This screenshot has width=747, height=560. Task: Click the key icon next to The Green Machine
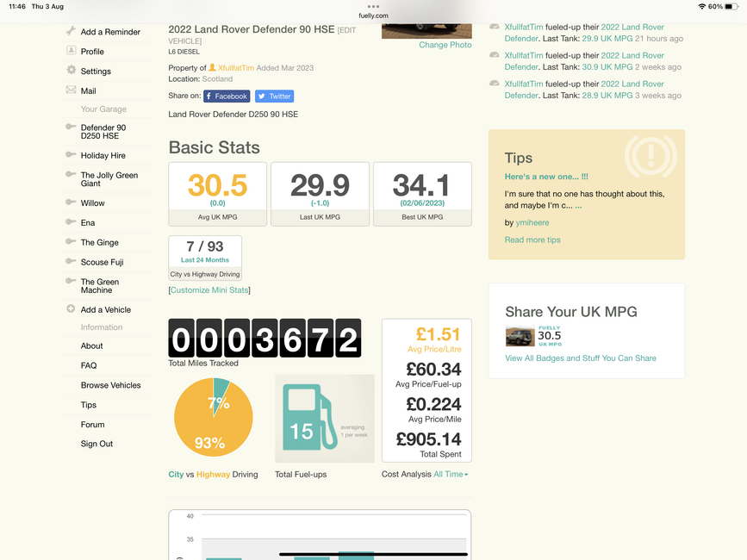click(x=71, y=281)
